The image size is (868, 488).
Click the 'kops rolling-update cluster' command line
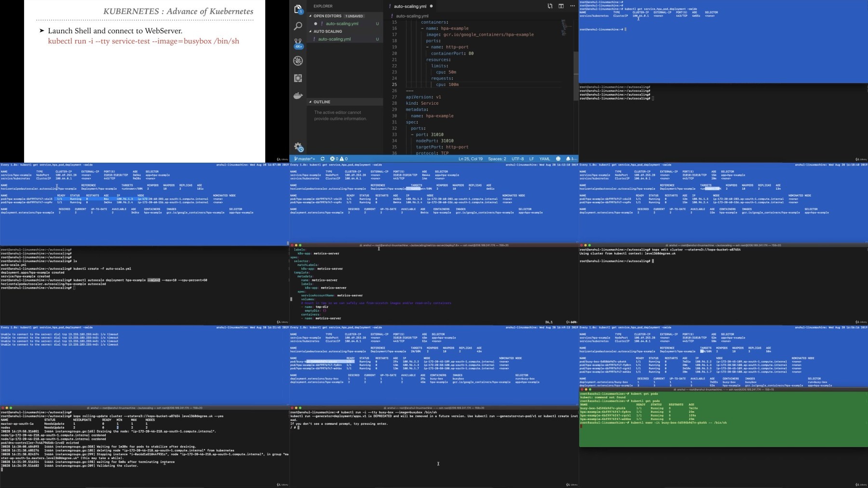pyautogui.click(x=149, y=416)
